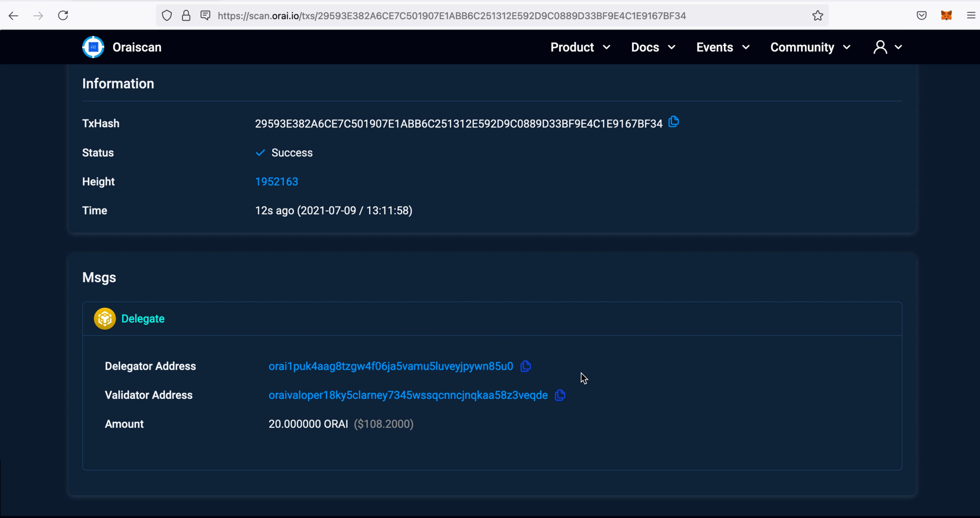Click the time value 12s ago

[333, 211]
